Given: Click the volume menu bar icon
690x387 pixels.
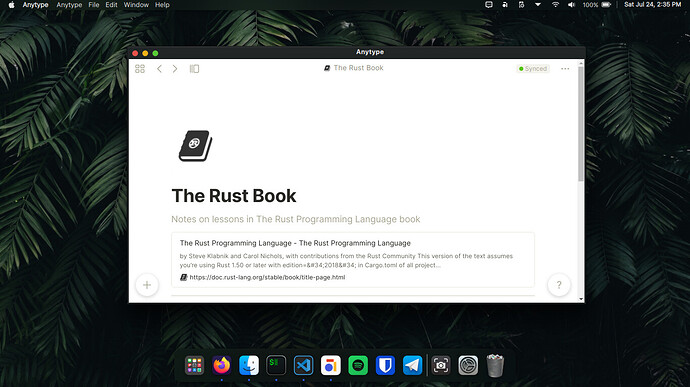Looking at the screenshot, I should pyautogui.click(x=571, y=5).
